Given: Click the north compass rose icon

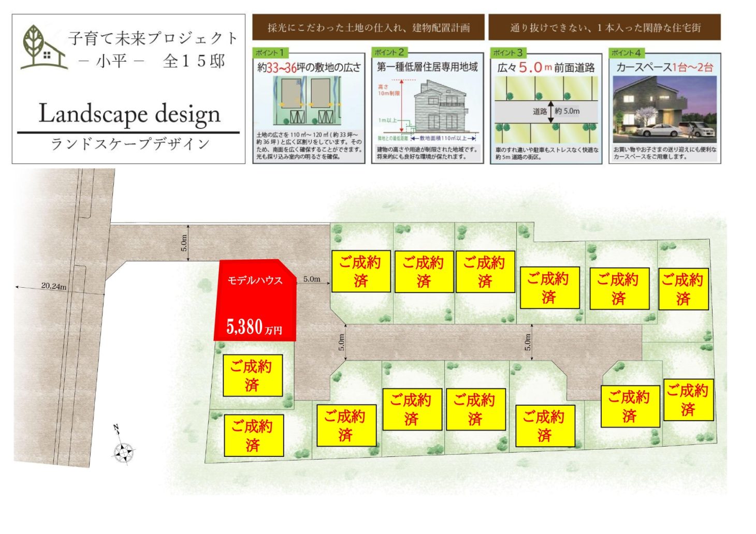Looking at the screenshot, I should [123, 451].
